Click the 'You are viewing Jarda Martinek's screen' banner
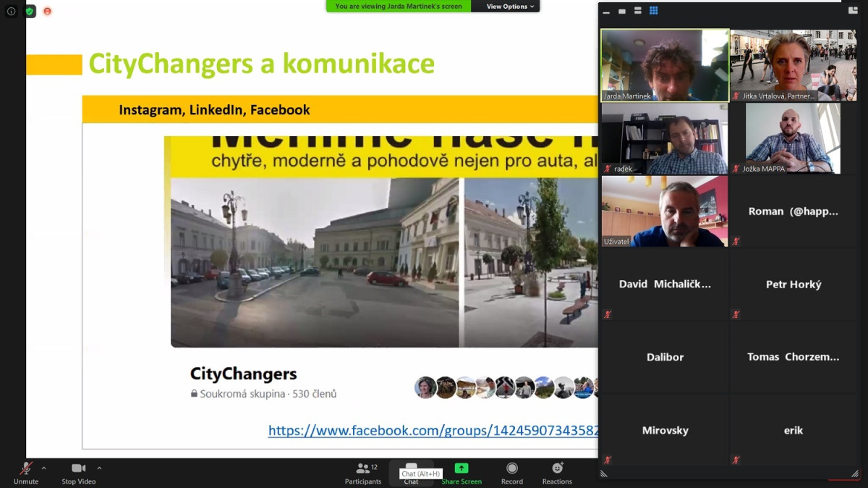 click(399, 7)
